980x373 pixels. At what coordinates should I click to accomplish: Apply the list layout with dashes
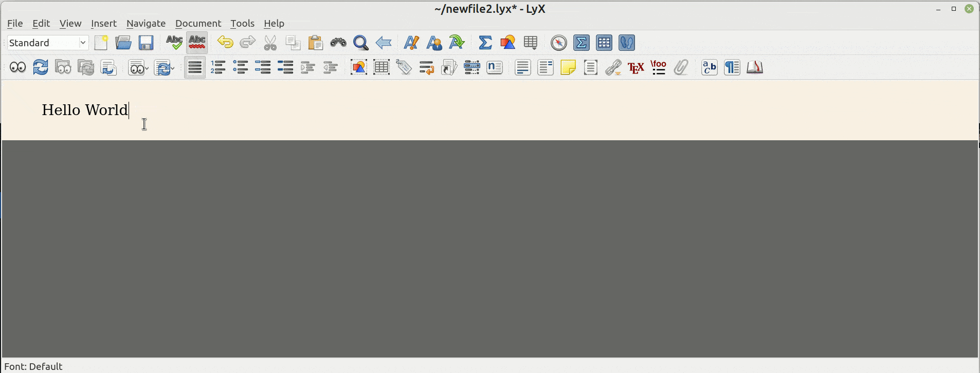263,67
